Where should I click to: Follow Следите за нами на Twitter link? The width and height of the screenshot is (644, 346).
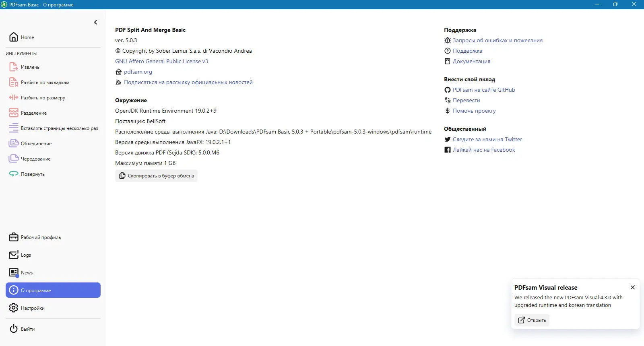tap(487, 139)
